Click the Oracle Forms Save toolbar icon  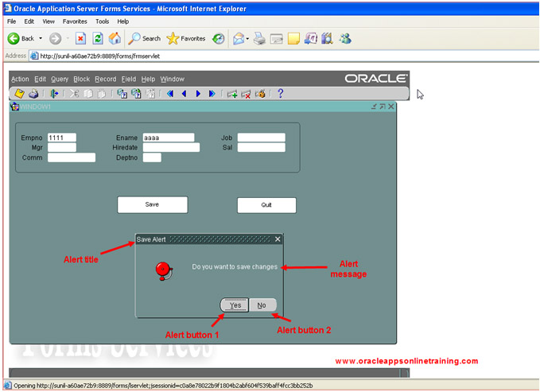tap(19, 94)
